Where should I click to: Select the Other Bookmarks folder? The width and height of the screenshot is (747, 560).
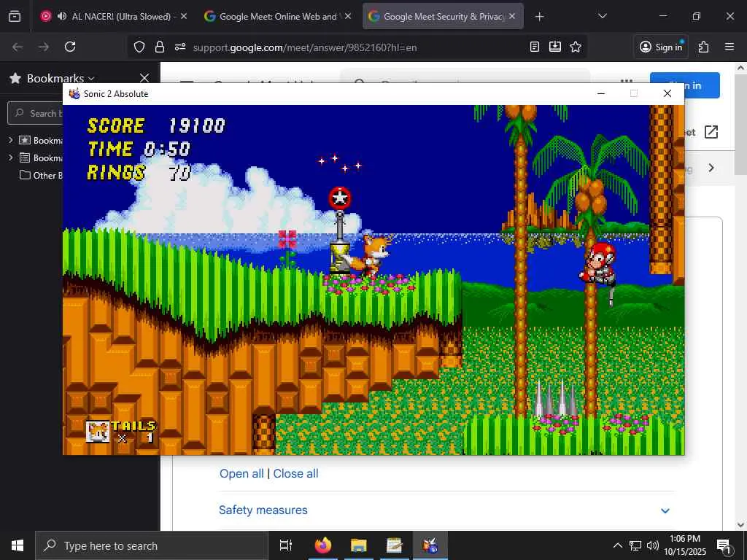41,175
